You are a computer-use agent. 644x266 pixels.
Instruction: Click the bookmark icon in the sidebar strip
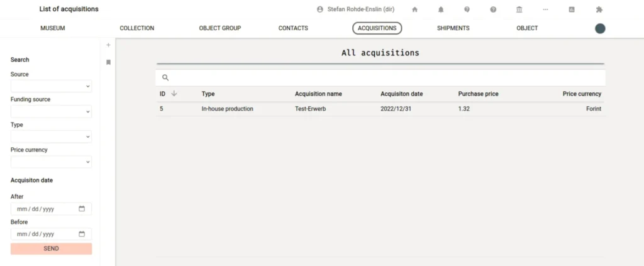(108, 62)
